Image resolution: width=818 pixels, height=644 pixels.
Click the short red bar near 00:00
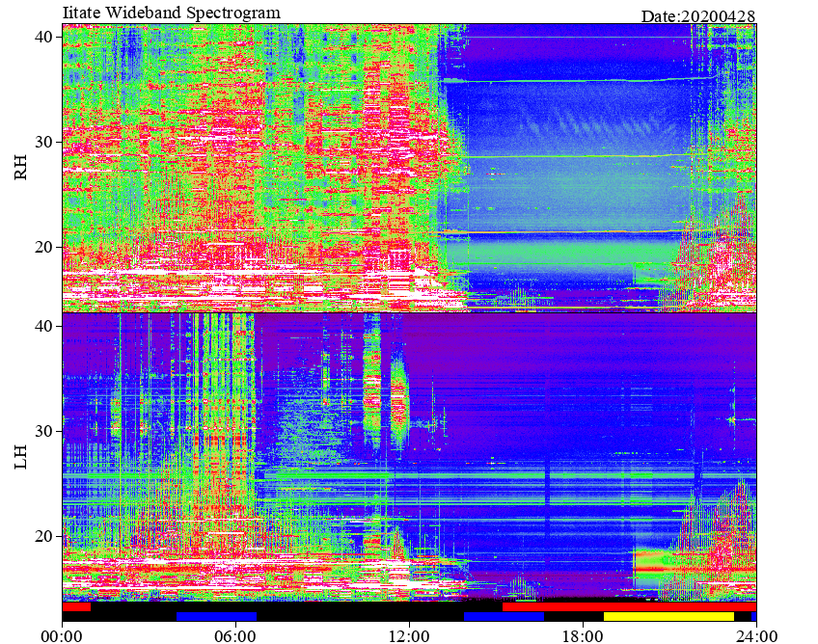click(76, 607)
